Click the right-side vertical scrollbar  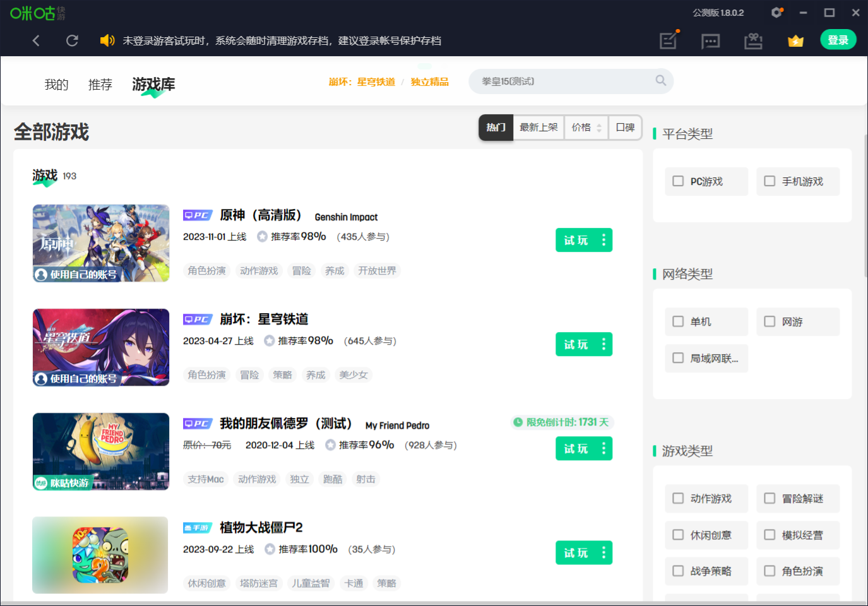pyautogui.click(x=865, y=206)
